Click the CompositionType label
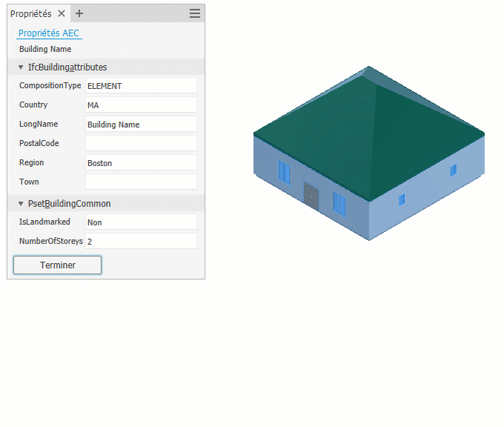 (50, 85)
